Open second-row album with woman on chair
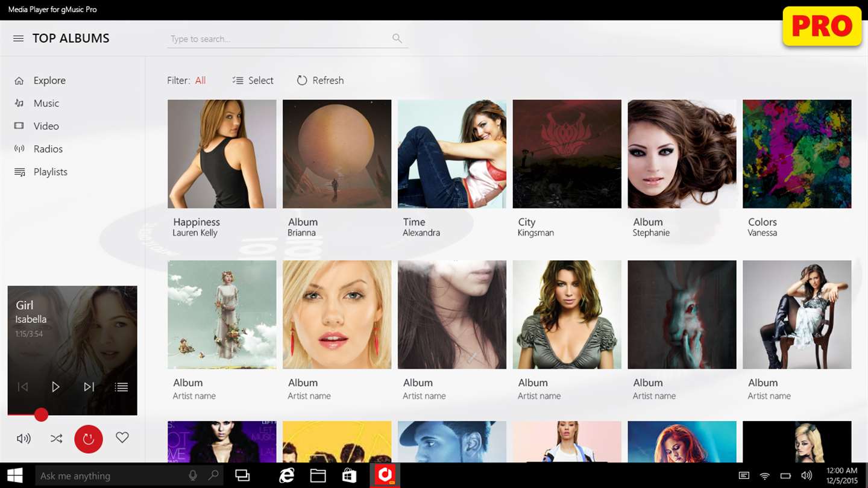Viewport: 868px width, 488px height. point(797,314)
